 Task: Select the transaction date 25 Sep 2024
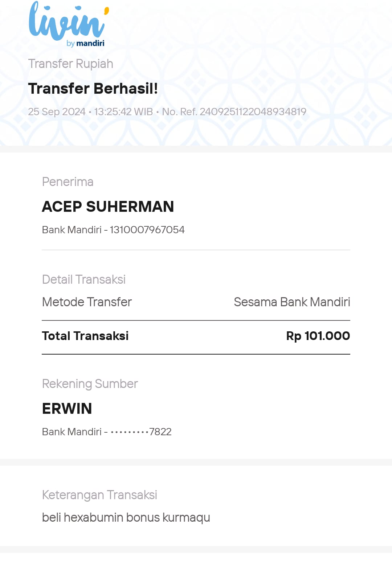coord(57,112)
